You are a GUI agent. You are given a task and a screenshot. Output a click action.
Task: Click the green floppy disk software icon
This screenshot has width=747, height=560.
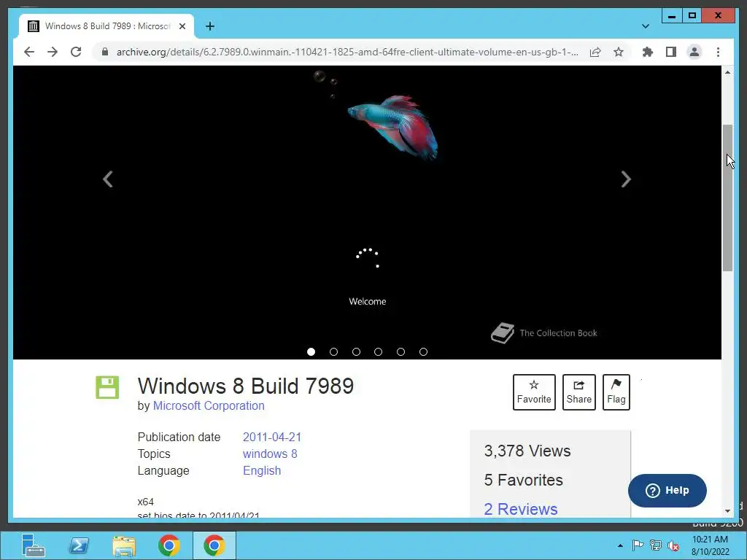click(107, 387)
